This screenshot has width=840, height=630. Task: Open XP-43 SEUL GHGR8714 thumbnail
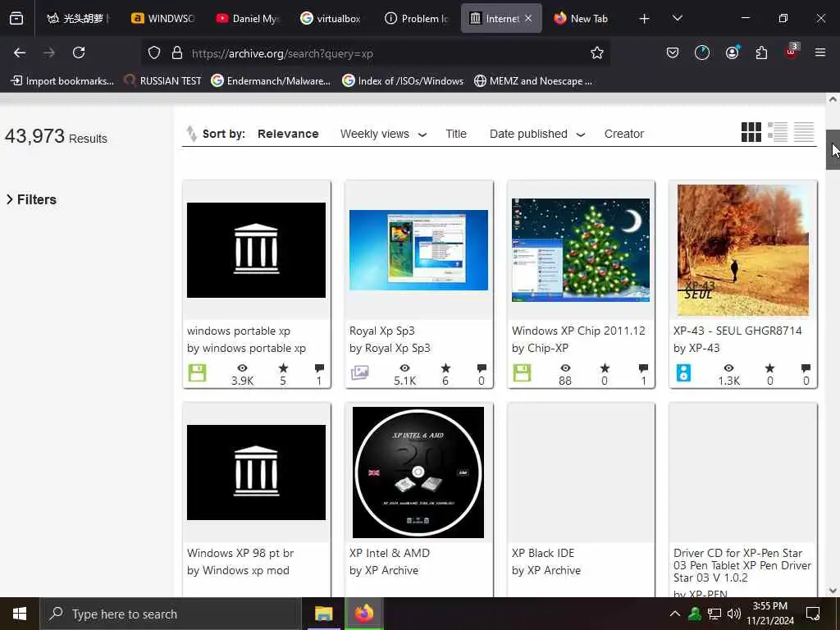pos(743,250)
